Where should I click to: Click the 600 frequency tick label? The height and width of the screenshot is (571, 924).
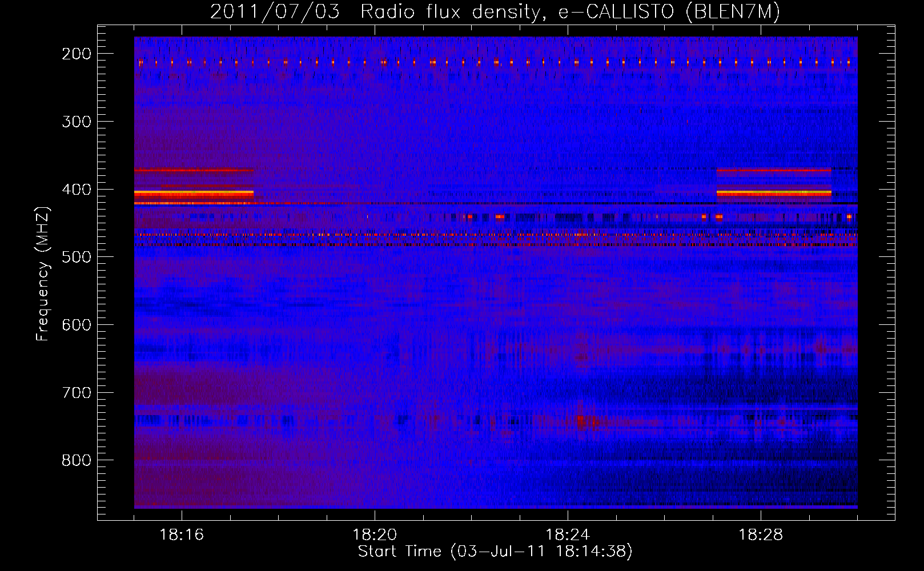pos(77,325)
